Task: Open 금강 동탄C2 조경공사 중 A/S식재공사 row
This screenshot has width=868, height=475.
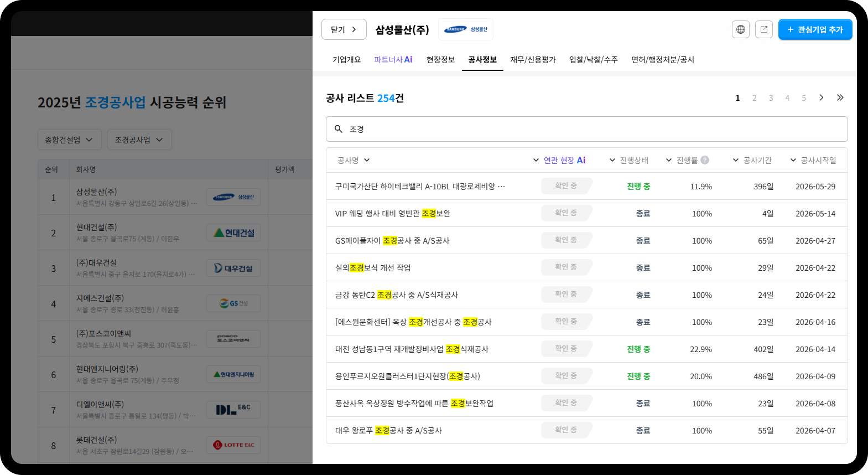Action: click(x=587, y=295)
